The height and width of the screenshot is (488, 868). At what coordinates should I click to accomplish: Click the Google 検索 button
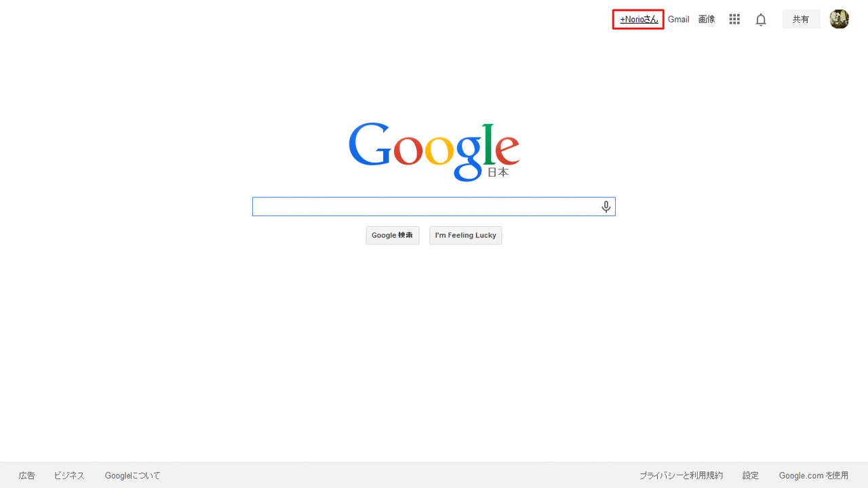393,235
